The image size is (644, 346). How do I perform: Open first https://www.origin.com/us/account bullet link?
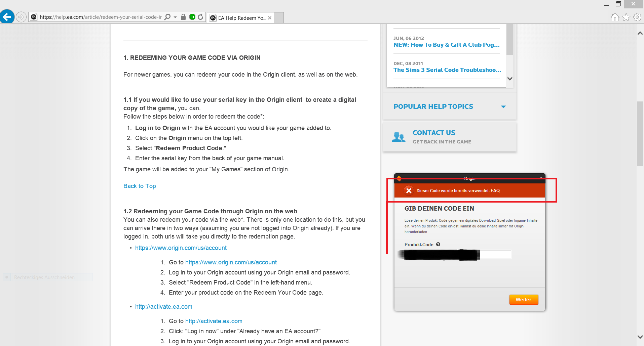click(x=181, y=248)
